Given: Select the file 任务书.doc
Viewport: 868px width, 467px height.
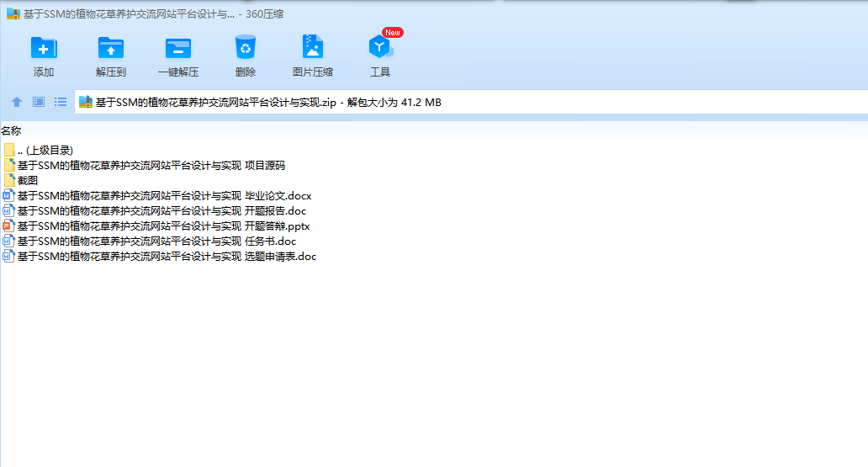Looking at the screenshot, I should (156, 241).
